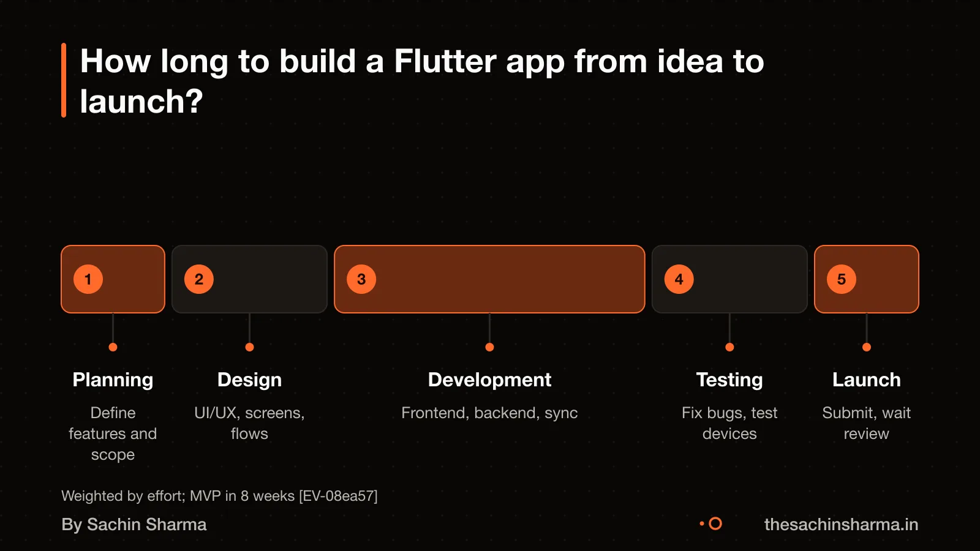Click 'Fix bugs, test devices' description

pos(729,423)
